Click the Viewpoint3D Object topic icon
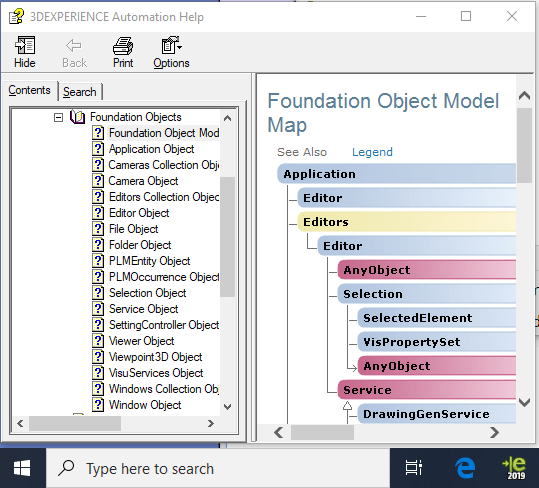This screenshot has height=488, width=539. [98, 356]
